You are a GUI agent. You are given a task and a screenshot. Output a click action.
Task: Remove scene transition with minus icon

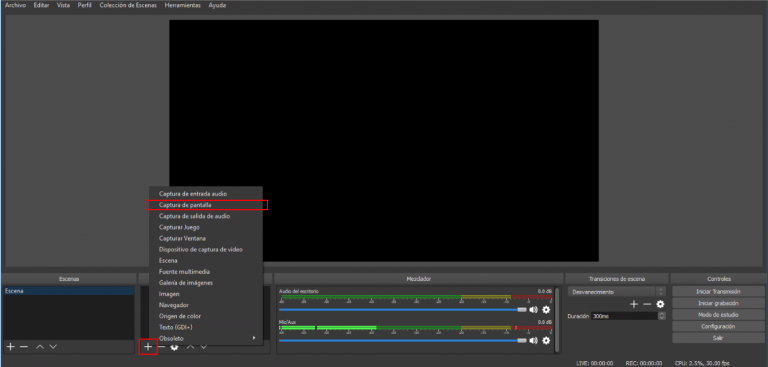[x=647, y=304]
